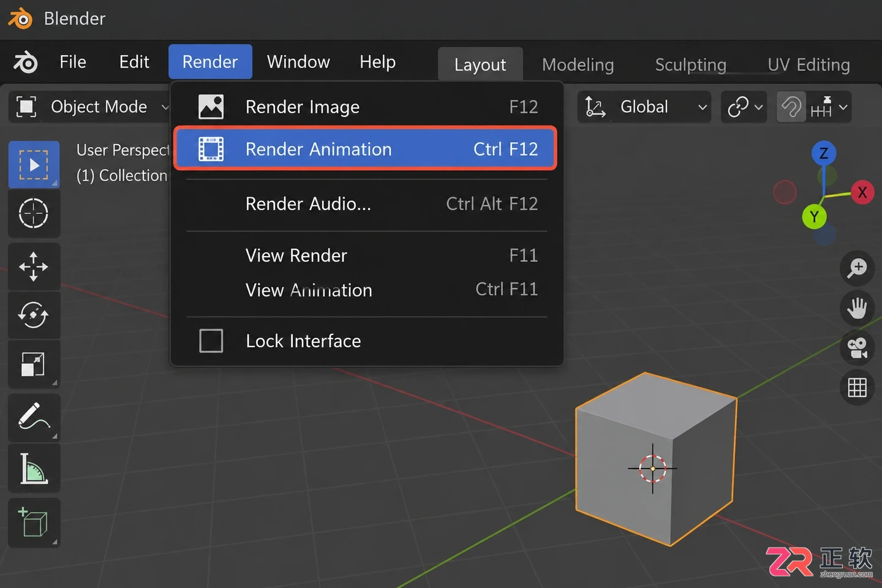Click the Render menu in menu bar
The width and height of the screenshot is (882, 588).
[210, 62]
